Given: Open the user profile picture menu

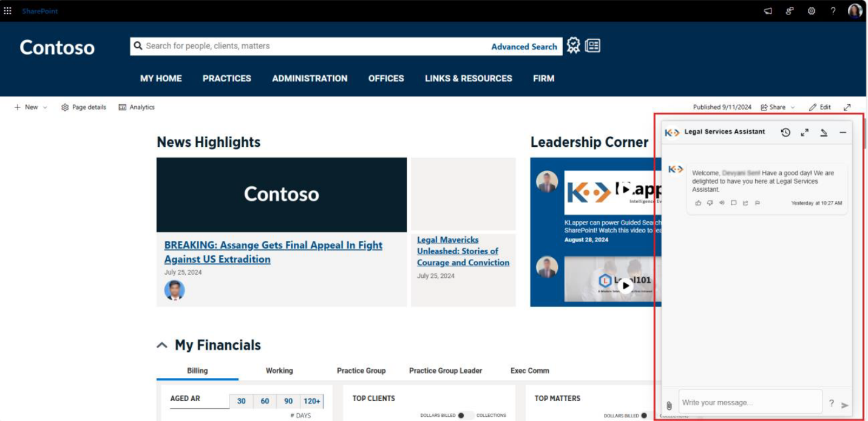Looking at the screenshot, I should click(x=855, y=11).
